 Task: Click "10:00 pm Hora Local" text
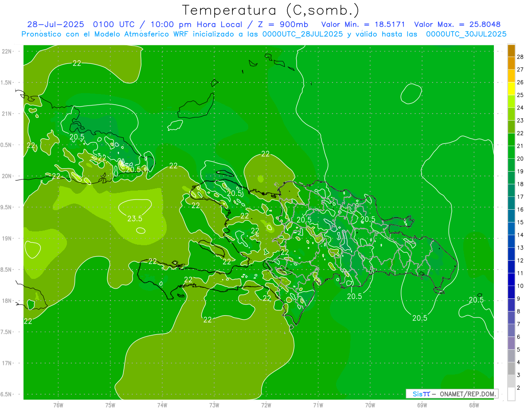[196, 24]
